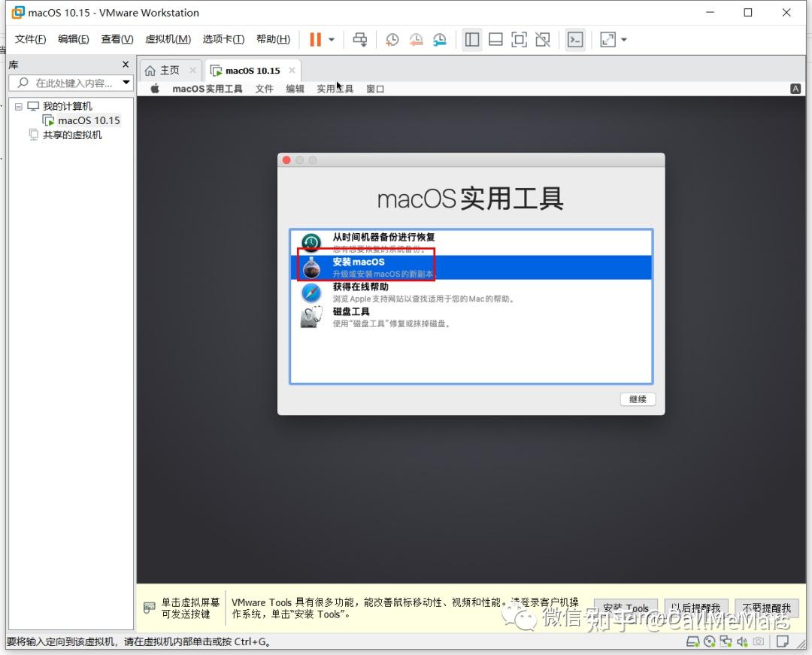The height and width of the screenshot is (655, 812).
Task: Close the macOS 10.15 tab
Action: 292,70
